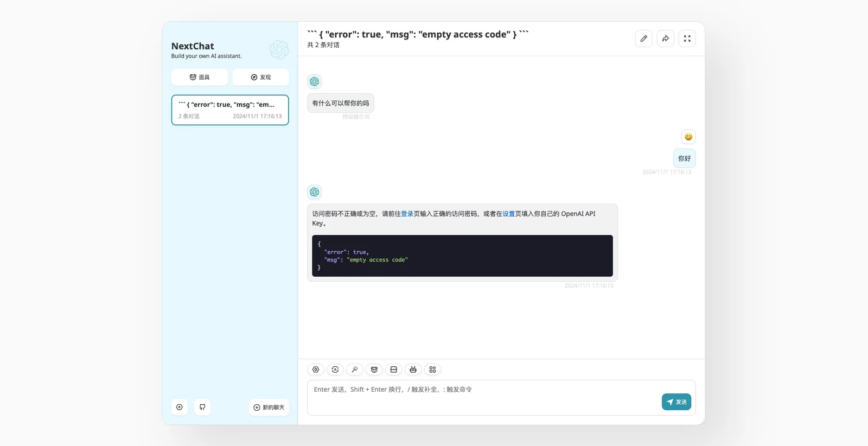This screenshot has width=868, height=446.
Task: Open the 面具 masks tab
Action: pyautogui.click(x=200, y=77)
